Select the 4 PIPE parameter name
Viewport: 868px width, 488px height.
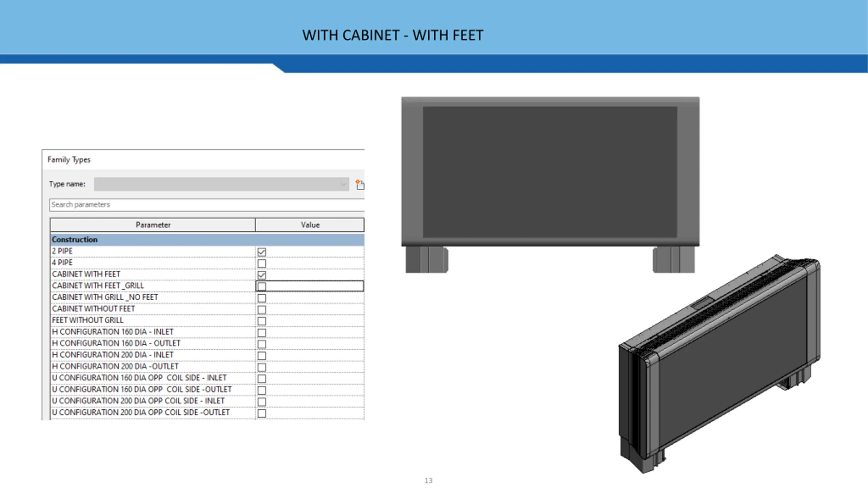tap(62, 263)
